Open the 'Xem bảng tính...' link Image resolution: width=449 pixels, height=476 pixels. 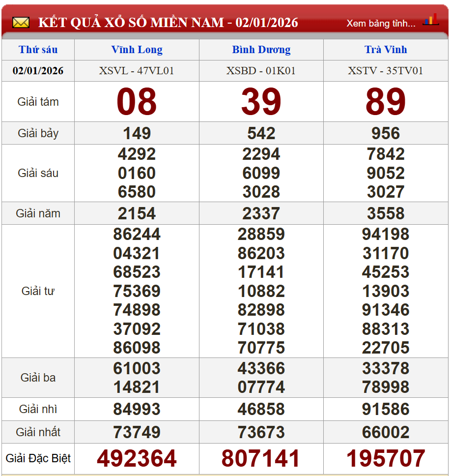[380, 23]
